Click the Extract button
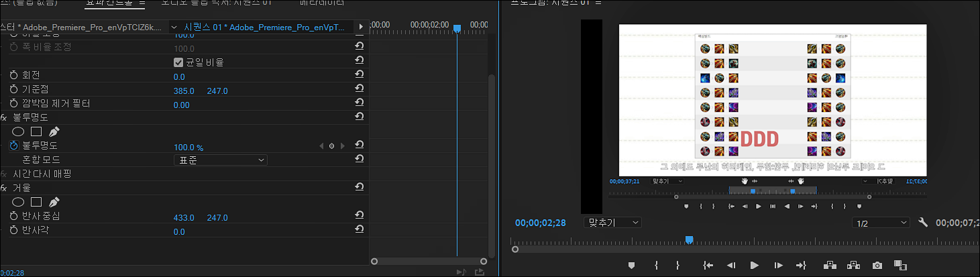 coord(854,266)
